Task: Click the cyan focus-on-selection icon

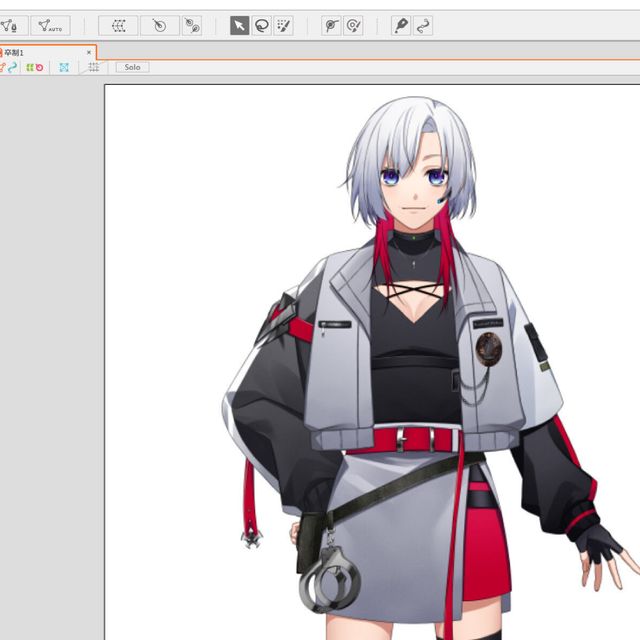Action: (x=64, y=67)
